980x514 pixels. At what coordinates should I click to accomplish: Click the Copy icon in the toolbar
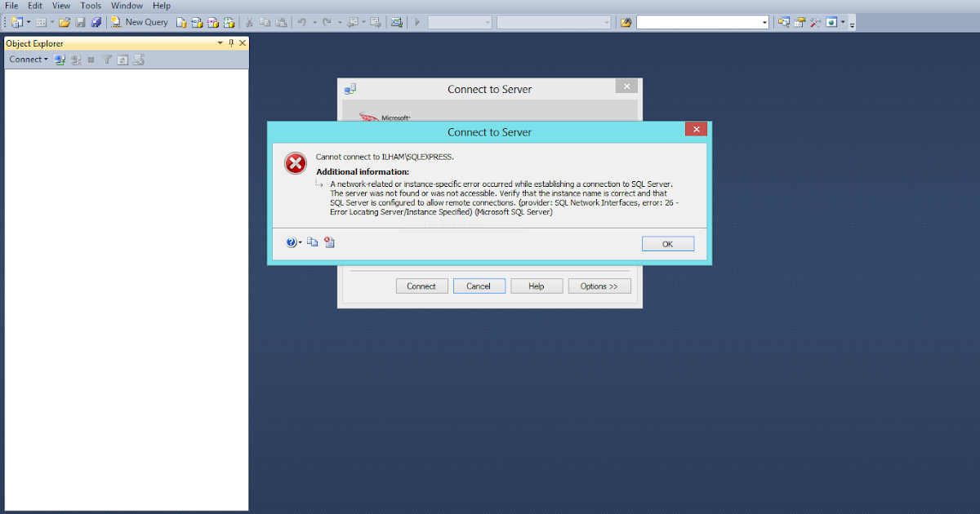point(265,22)
